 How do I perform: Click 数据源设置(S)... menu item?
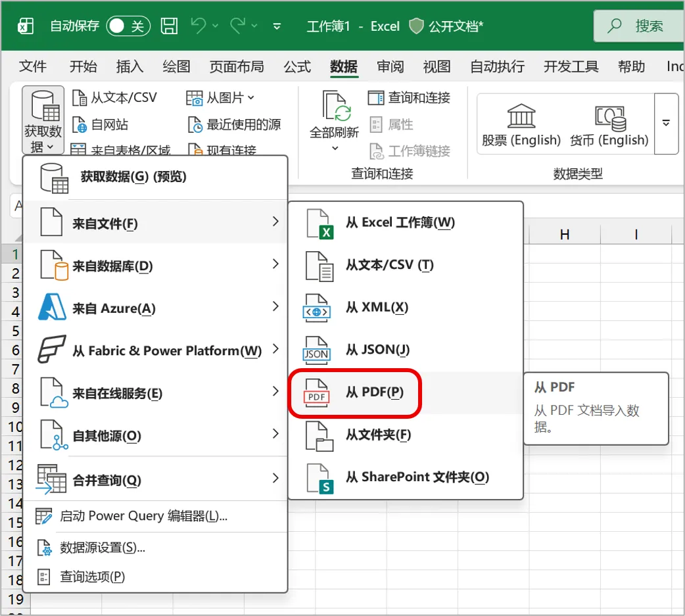coord(155,548)
